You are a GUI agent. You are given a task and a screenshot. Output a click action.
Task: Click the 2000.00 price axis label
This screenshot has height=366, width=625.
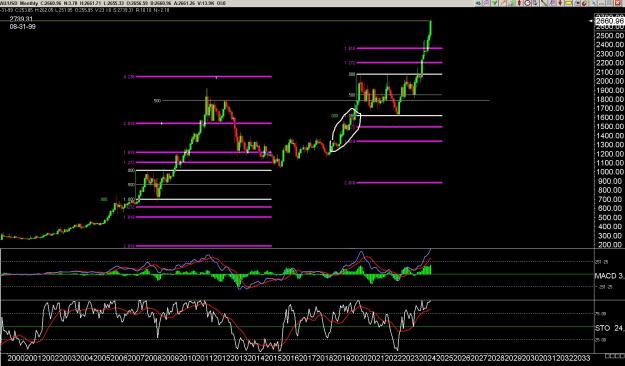click(x=610, y=81)
